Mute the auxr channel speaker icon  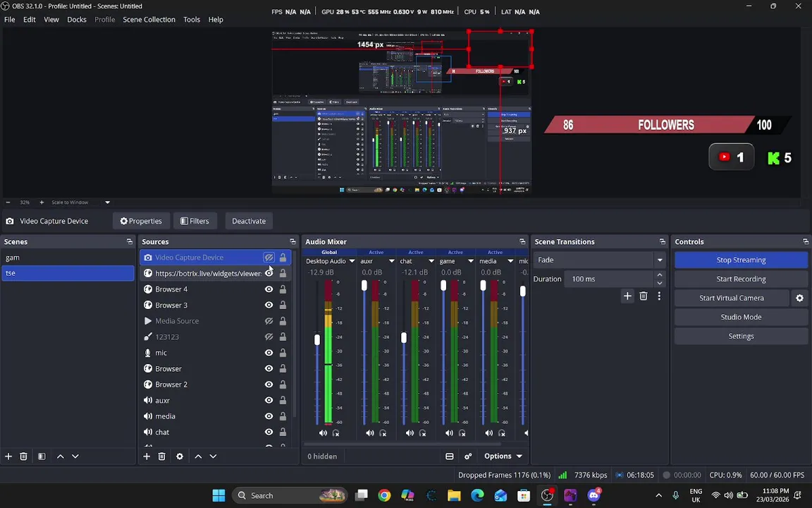(370, 433)
